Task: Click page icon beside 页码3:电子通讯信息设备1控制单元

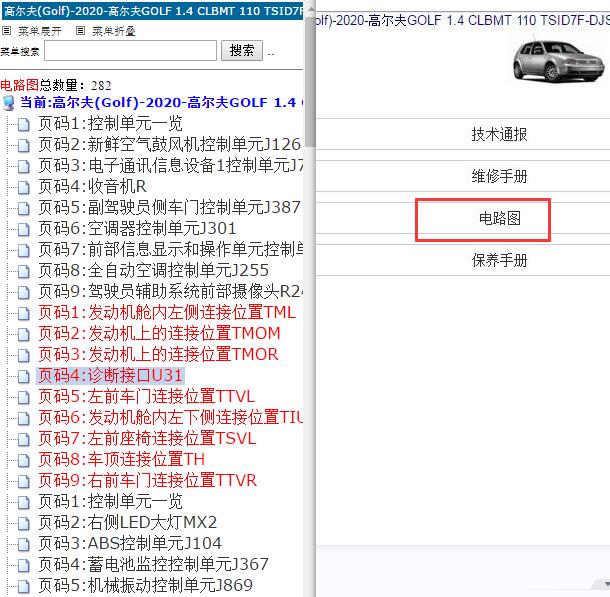Action: (24, 166)
